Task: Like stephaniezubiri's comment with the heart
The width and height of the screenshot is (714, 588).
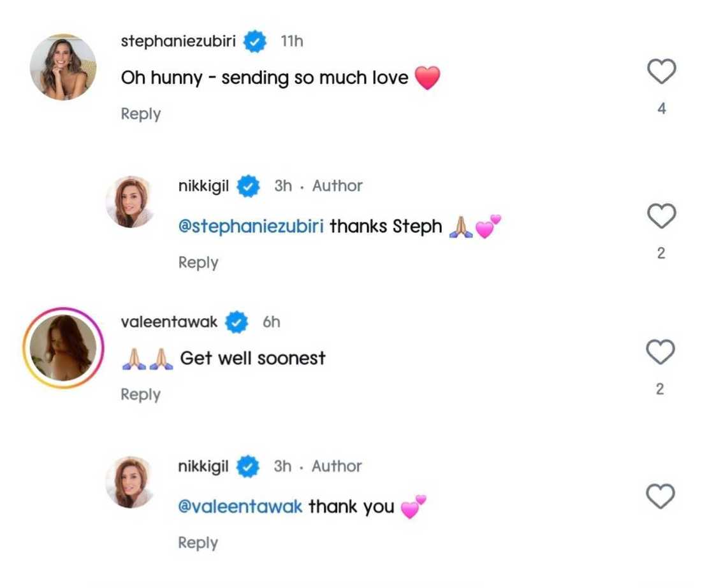Action: [661, 71]
